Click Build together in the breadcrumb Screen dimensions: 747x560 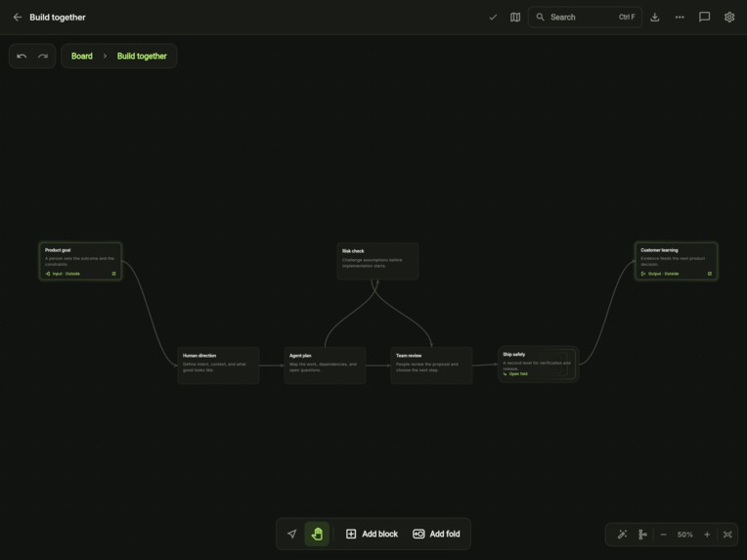click(142, 56)
